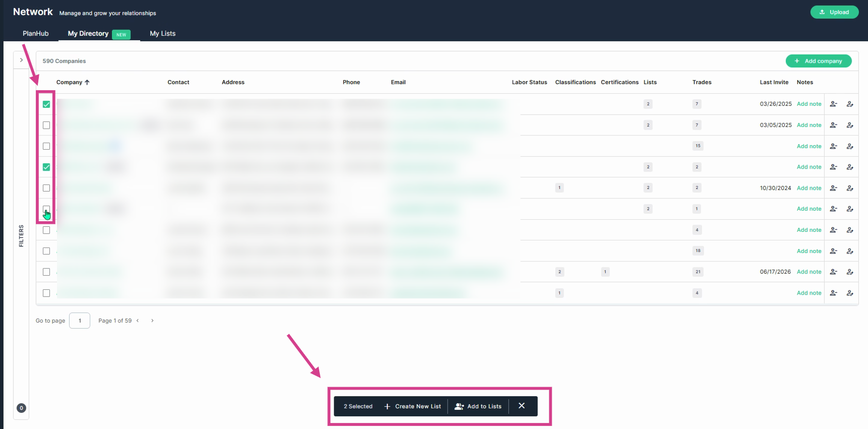868x429 pixels.
Task: Click the Trades column header
Action: tap(702, 82)
